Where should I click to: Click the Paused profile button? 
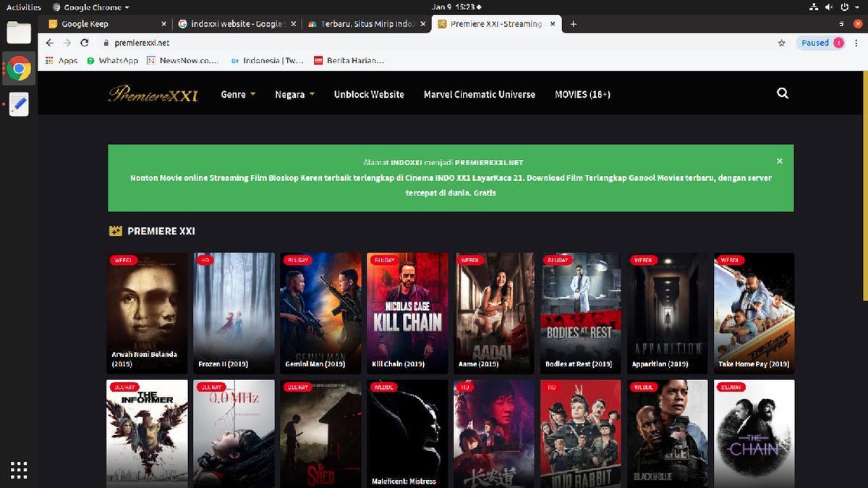coord(822,43)
